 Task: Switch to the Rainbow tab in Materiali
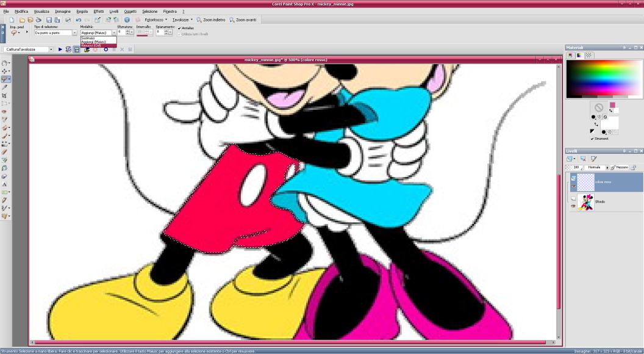pyautogui.click(x=579, y=56)
